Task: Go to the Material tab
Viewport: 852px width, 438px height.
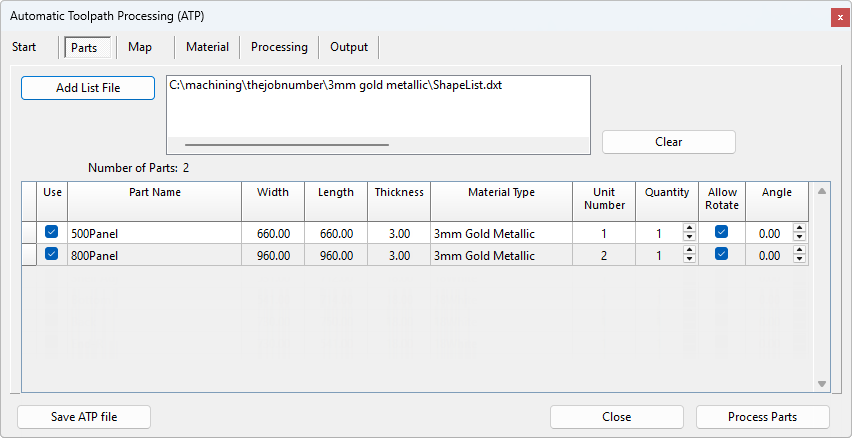Action: (x=207, y=47)
